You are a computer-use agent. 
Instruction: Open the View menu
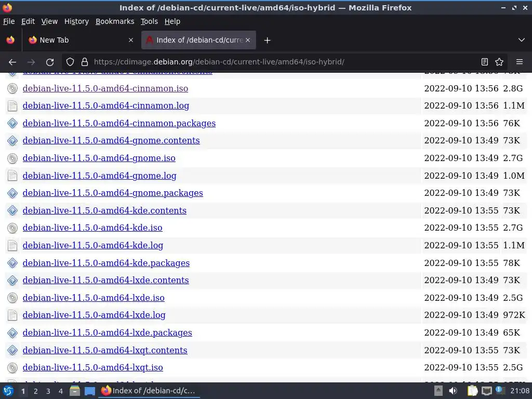[49, 21]
